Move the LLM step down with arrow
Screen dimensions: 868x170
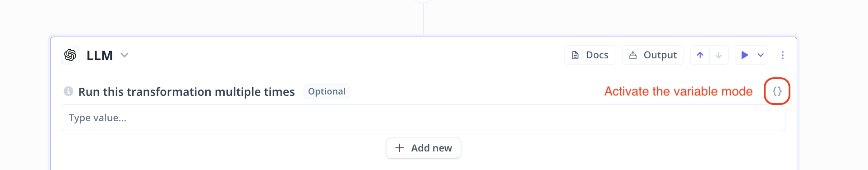click(719, 55)
